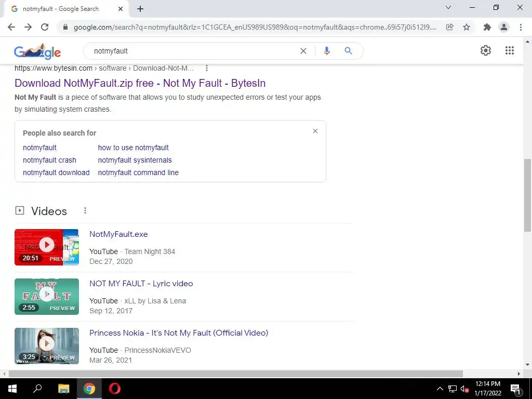Go back to the previous page
This screenshot has width=532, height=399.
pyautogui.click(x=11, y=27)
